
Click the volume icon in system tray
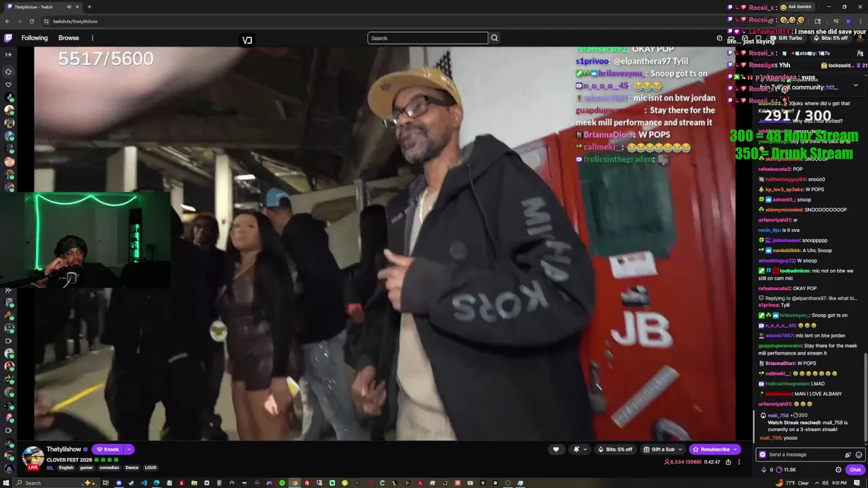(824, 483)
